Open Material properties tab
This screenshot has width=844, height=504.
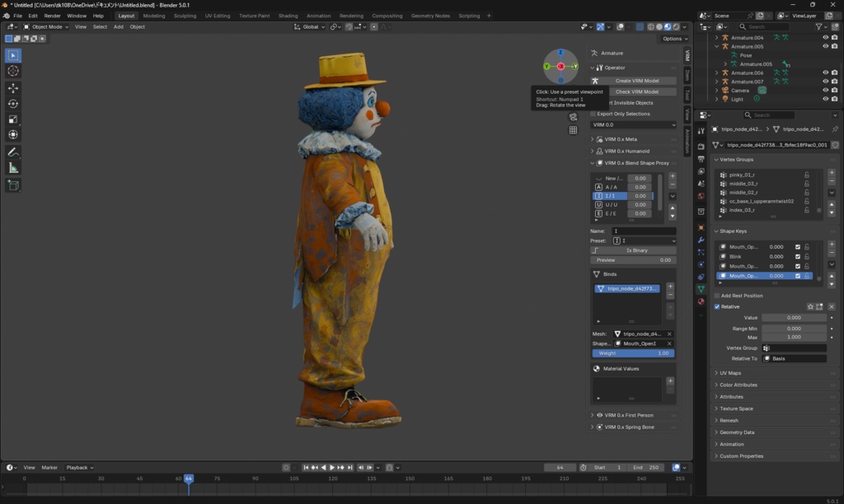point(701,301)
